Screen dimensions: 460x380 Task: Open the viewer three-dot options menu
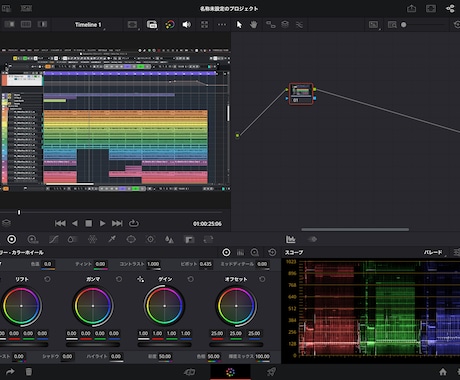coord(222,25)
